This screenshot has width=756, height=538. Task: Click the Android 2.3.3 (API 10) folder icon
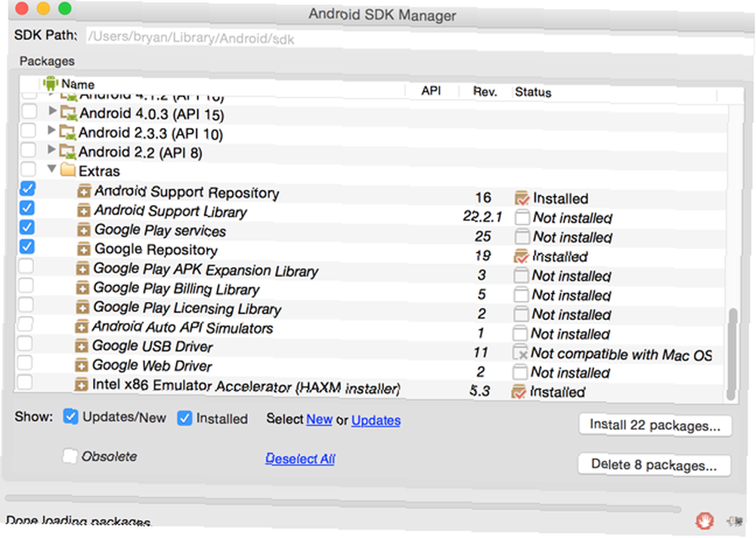pyautogui.click(x=67, y=132)
